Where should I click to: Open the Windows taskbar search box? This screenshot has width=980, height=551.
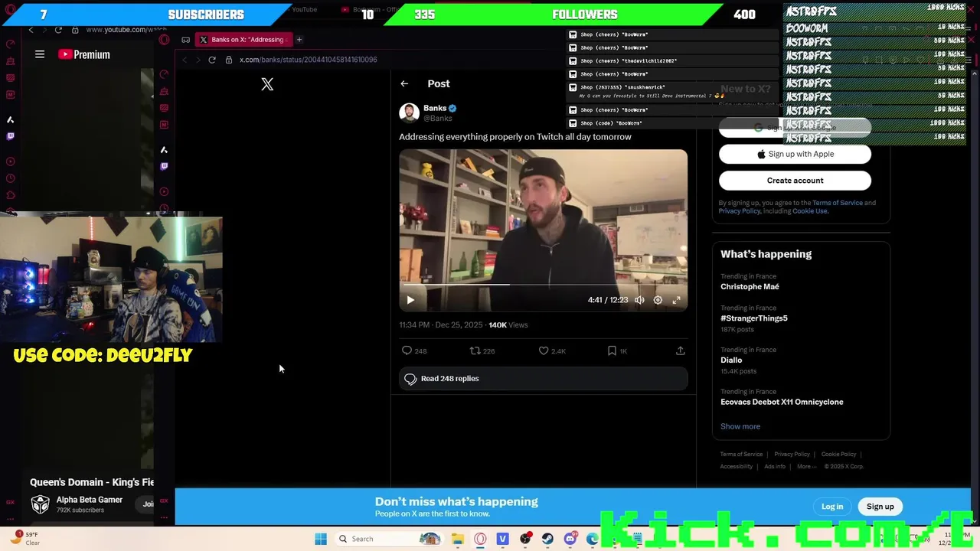coord(388,539)
